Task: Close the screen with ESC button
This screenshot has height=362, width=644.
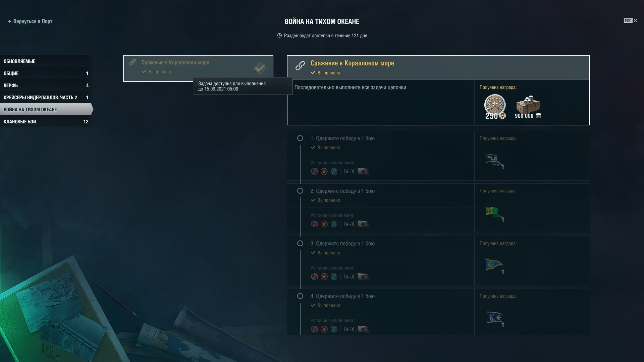Action: (x=631, y=20)
